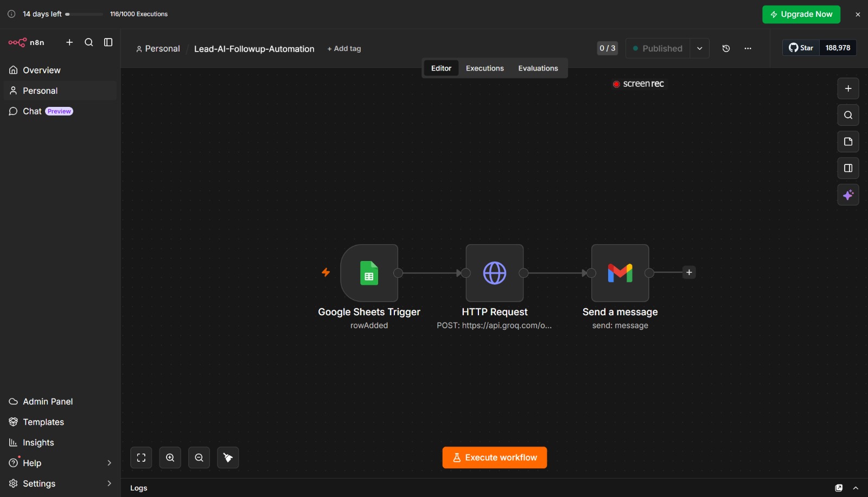Toggle the focus panel icon

coord(848,168)
